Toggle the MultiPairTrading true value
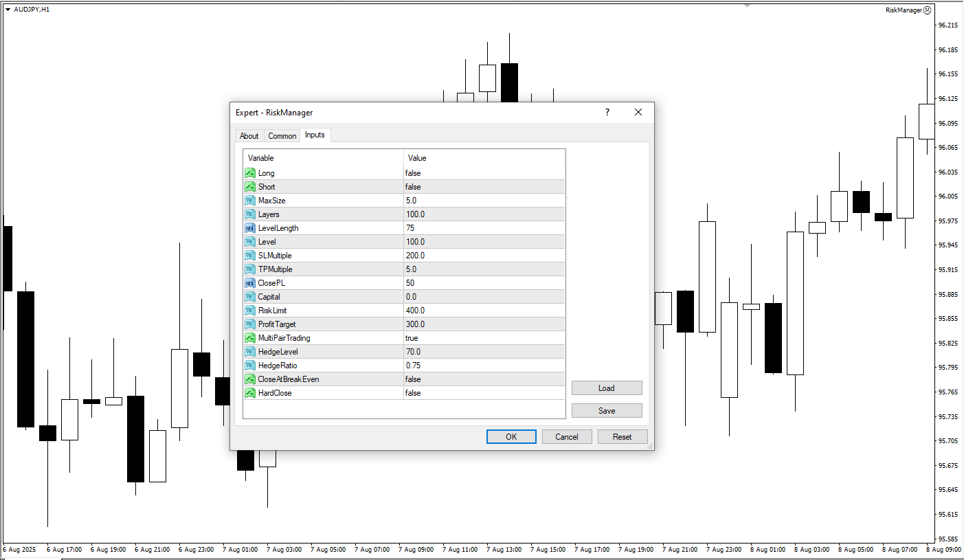The height and width of the screenshot is (560, 964). tap(483, 338)
